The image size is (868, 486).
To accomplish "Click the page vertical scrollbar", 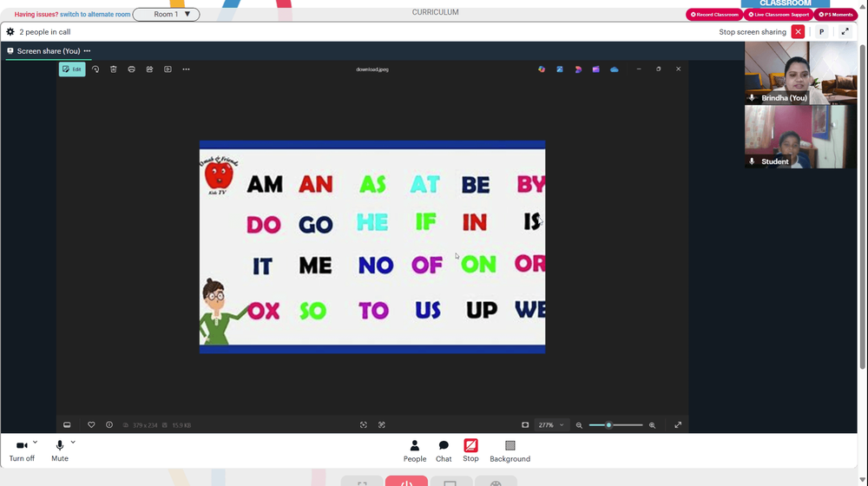I will tap(863, 207).
